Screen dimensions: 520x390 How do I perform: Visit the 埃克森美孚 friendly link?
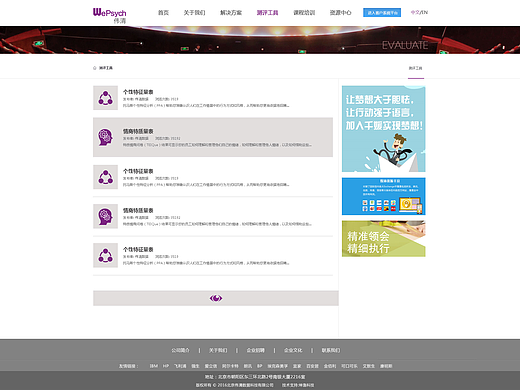(x=278, y=366)
